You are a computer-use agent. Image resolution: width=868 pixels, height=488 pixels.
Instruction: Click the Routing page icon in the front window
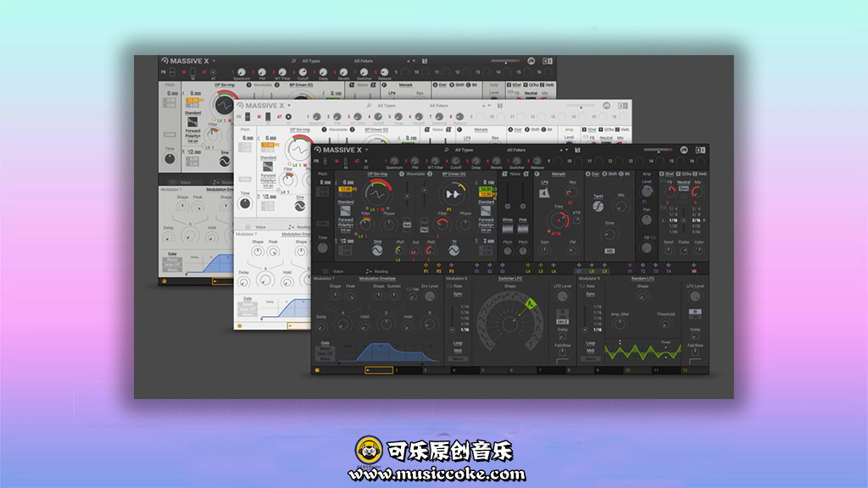369,271
